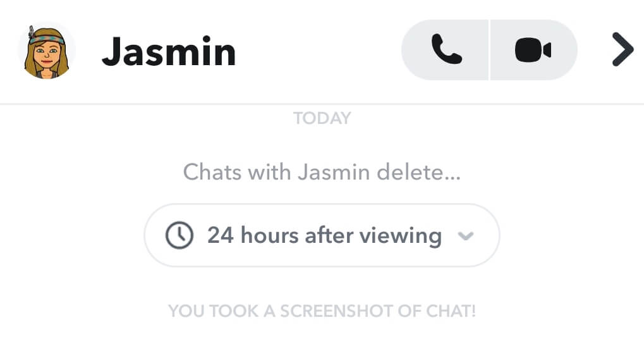Screen dimensions: 644x351
Task: Tap the TODAY date label
Action: tap(322, 118)
